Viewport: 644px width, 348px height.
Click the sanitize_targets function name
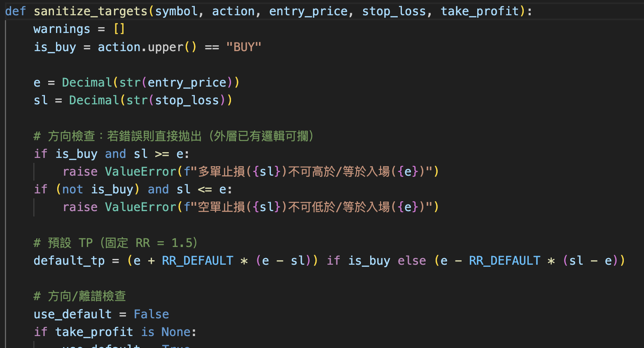click(x=91, y=11)
